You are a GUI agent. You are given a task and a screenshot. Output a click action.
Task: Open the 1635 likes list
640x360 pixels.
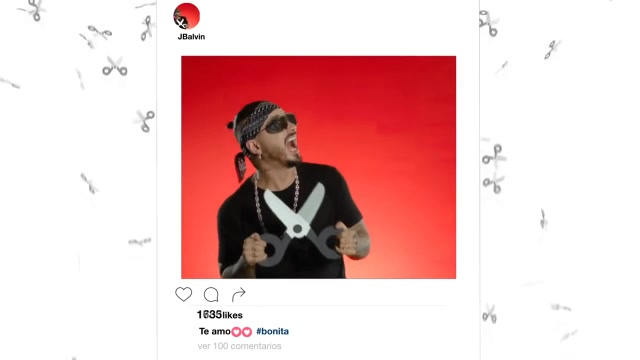[x=220, y=315]
